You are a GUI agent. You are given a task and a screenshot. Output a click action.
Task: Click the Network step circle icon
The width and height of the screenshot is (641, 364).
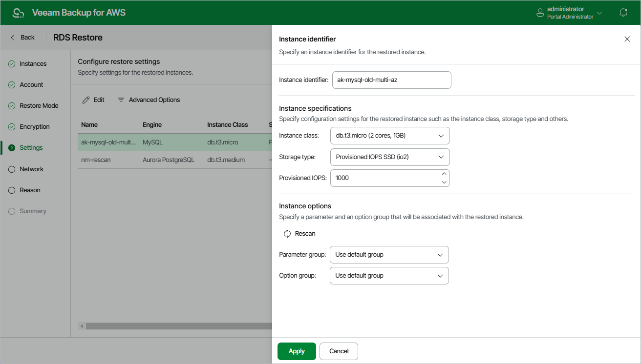(x=12, y=169)
